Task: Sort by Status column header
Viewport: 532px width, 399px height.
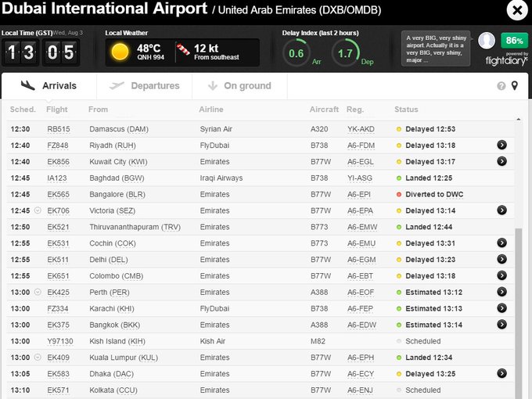Action: [x=406, y=110]
